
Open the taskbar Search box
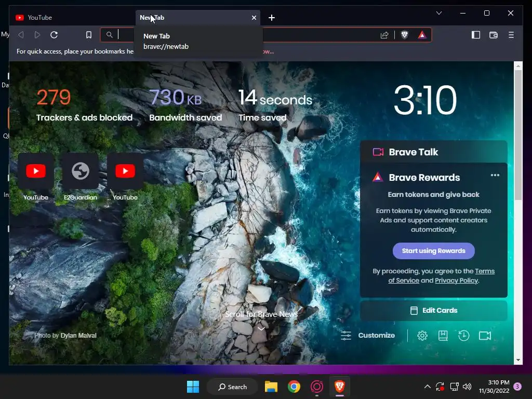(x=232, y=387)
